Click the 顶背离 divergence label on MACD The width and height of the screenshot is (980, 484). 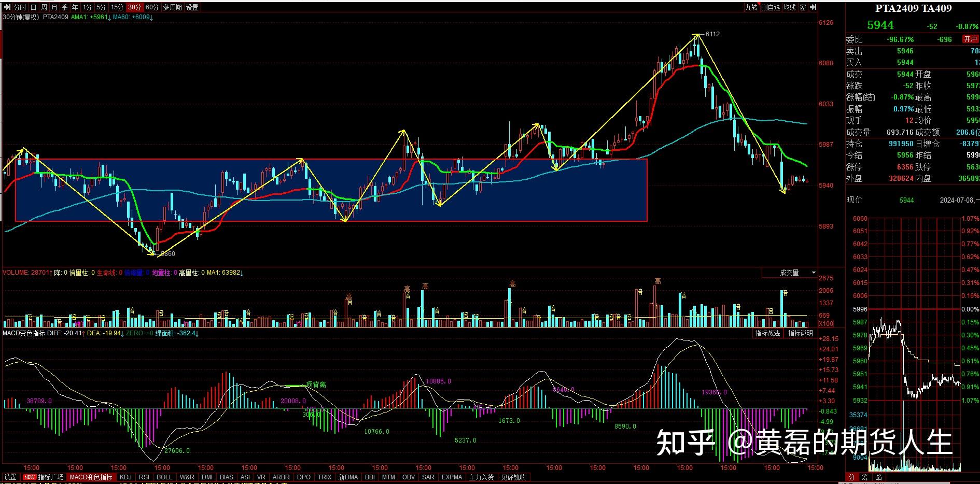click(316, 385)
